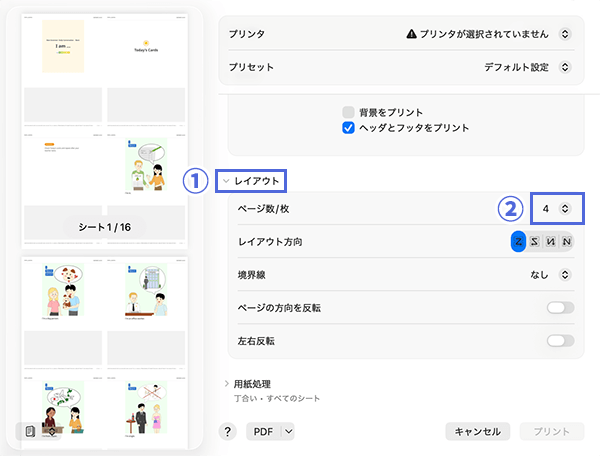
Task: Click the warning icon beside printer name
Action: click(411, 34)
